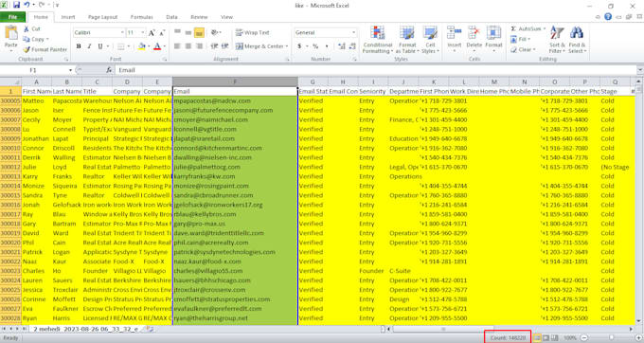Select column G header
The width and height of the screenshot is (644, 343).
tap(313, 81)
